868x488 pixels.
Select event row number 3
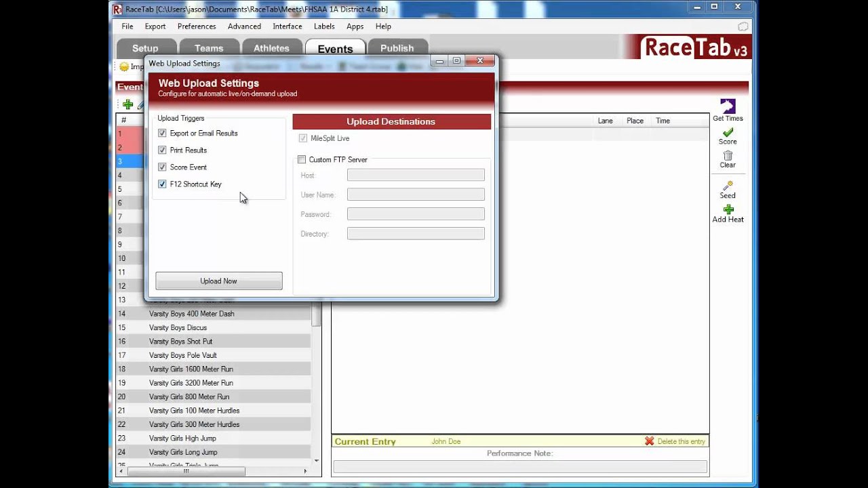pos(130,161)
